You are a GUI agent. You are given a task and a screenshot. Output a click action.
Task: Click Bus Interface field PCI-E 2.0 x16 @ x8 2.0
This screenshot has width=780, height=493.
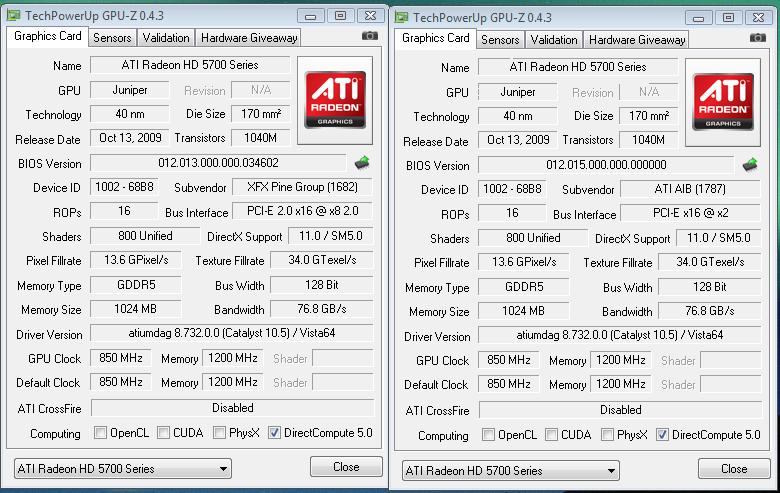tap(302, 211)
